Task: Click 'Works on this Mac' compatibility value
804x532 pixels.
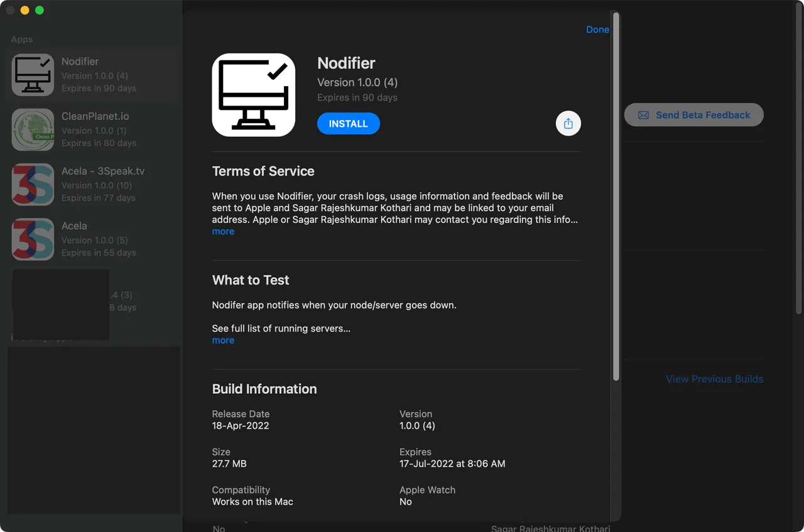Action: [x=253, y=501]
